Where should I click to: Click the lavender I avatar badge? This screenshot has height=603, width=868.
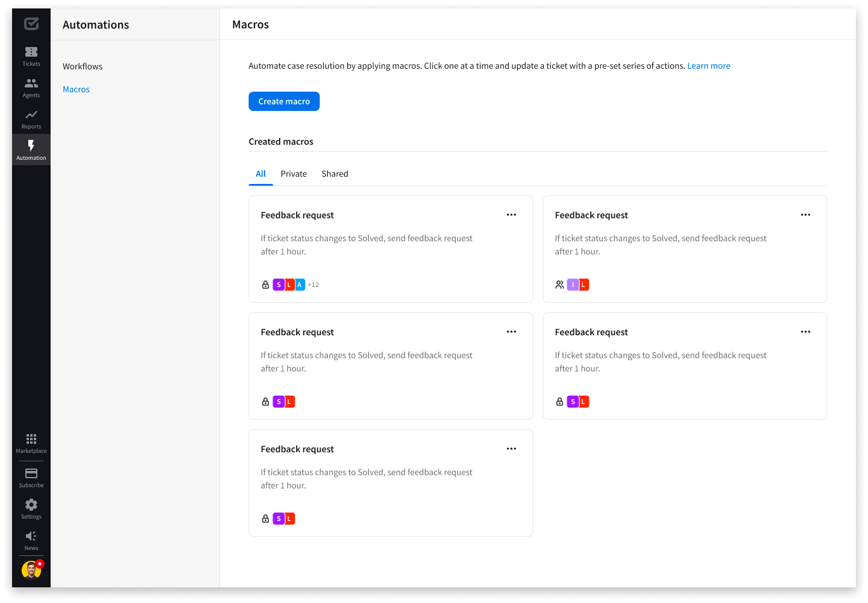tap(573, 285)
